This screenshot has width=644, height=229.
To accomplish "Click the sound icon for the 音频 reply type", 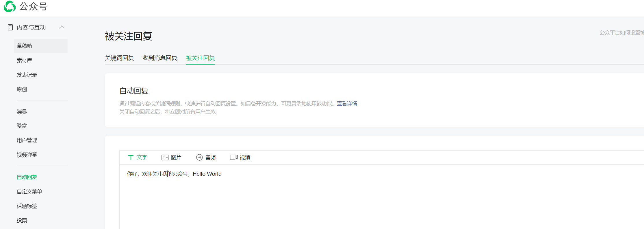I will [x=199, y=157].
